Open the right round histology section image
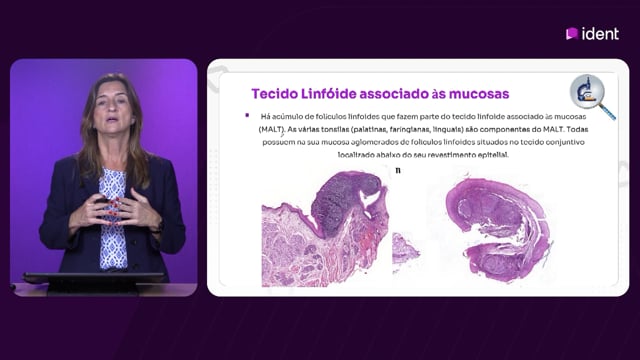 tap(499, 229)
